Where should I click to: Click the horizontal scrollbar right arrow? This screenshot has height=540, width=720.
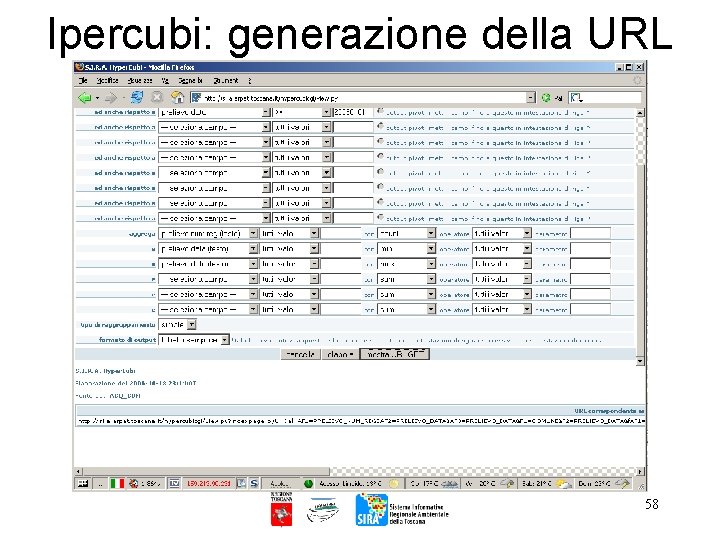(x=639, y=471)
